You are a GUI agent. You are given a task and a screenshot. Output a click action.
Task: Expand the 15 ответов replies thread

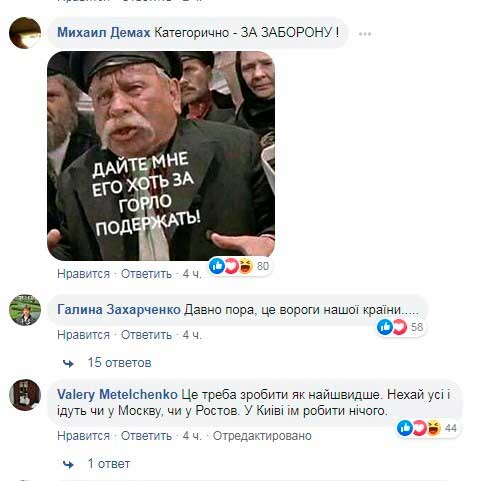pos(119,362)
